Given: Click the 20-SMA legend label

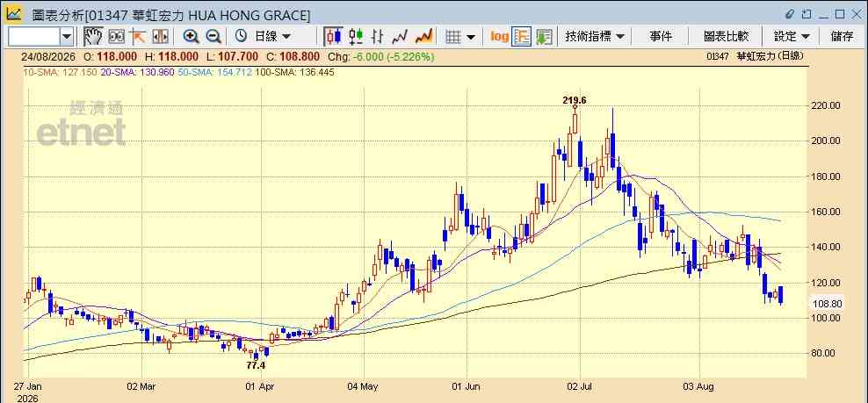Looking at the screenshot, I should tap(138, 72).
